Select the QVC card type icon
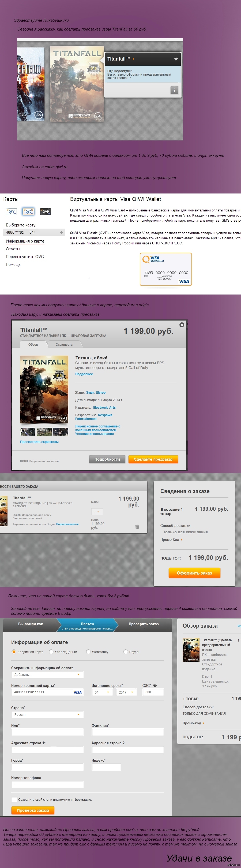The image size is (241, 868). tap(28, 212)
